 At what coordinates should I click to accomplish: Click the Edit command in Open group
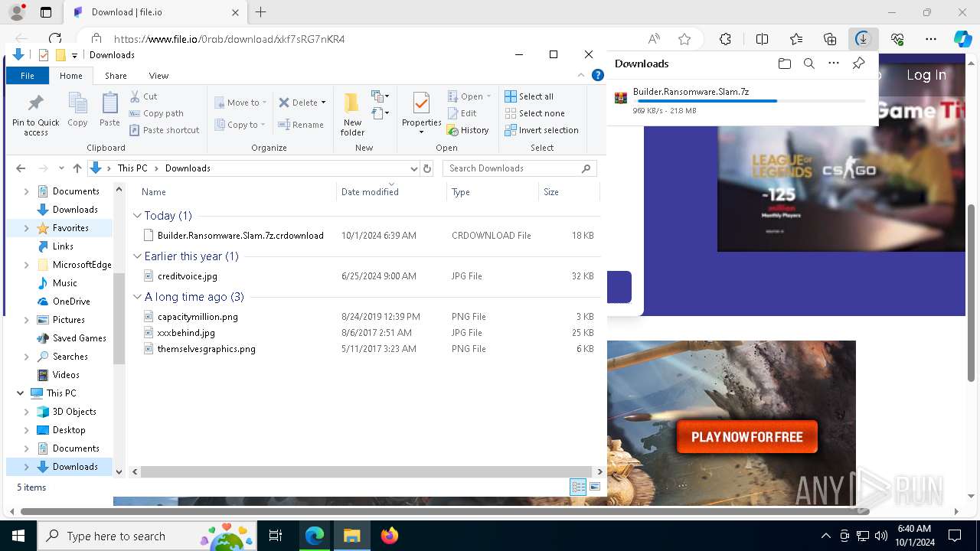462,113
